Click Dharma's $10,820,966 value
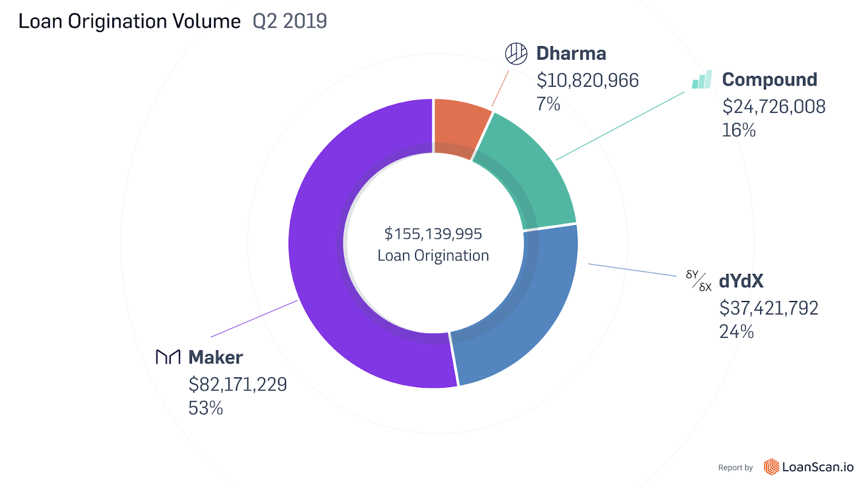868x488 pixels. tap(588, 80)
